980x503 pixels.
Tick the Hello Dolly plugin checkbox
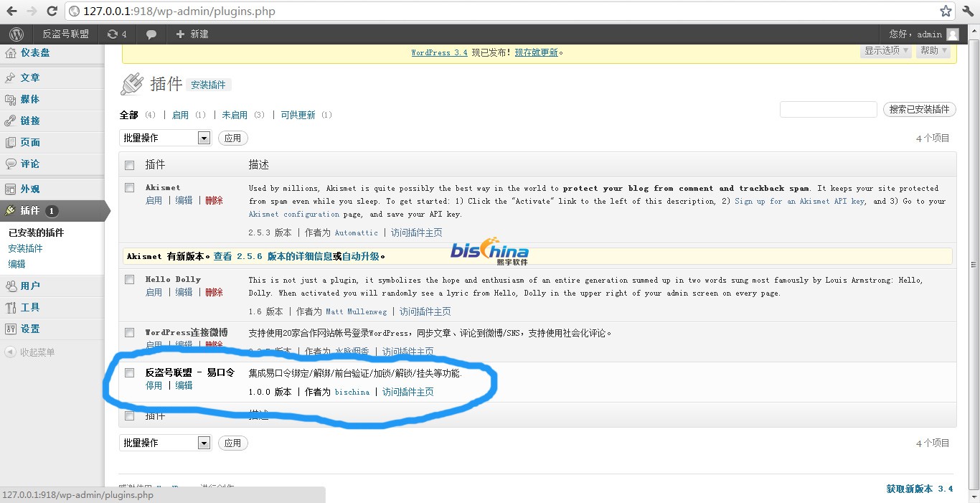[130, 279]
